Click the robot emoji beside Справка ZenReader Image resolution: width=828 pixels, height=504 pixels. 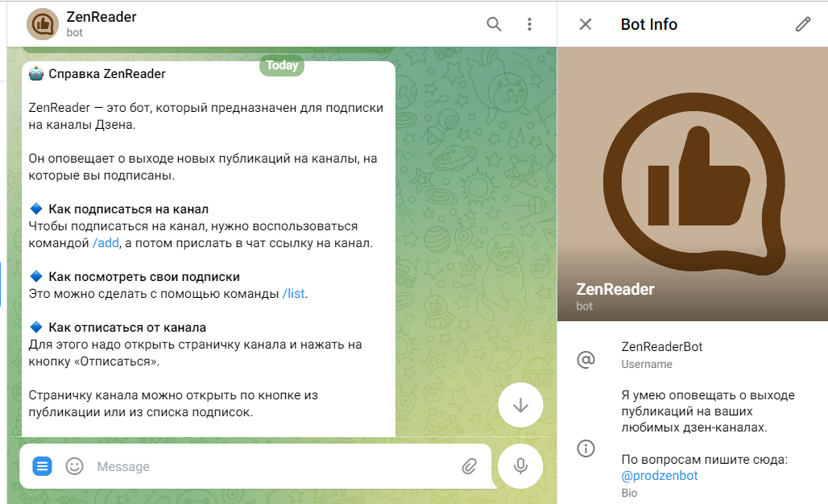(x=36, y=73)
